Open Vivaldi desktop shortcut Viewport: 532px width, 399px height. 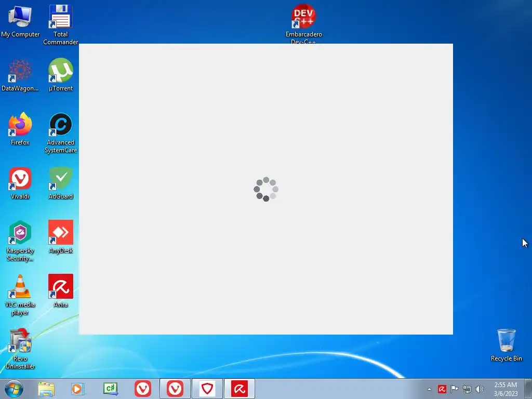coord(20,183)
